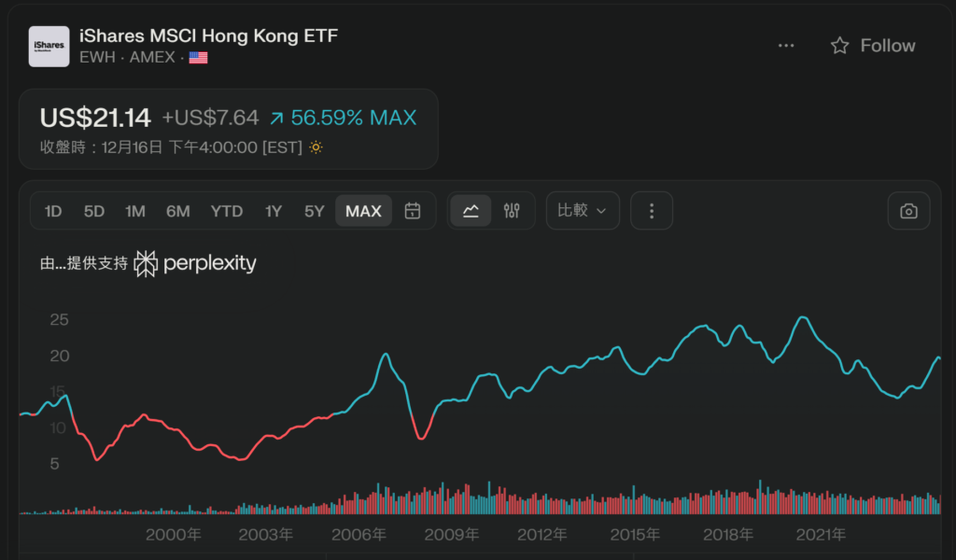Take a chart screenshot with camera icon
The image size is (956, 560).
(908, 211)
